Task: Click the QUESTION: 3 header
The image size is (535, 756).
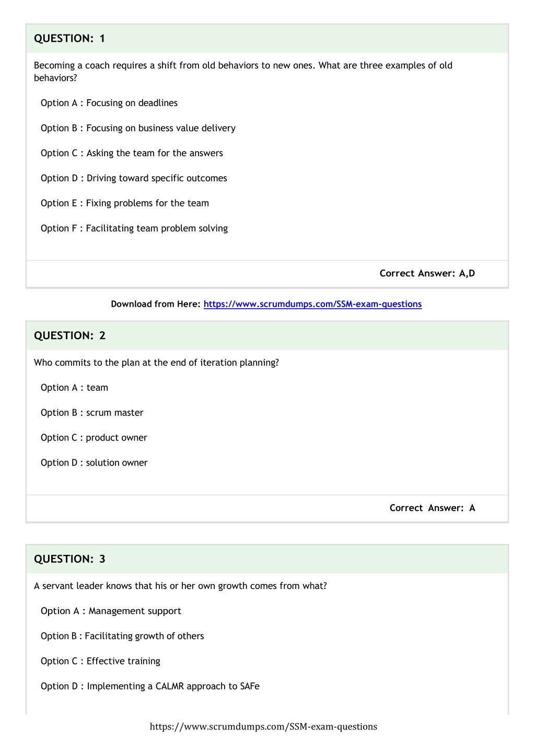Action: [267, 559]
